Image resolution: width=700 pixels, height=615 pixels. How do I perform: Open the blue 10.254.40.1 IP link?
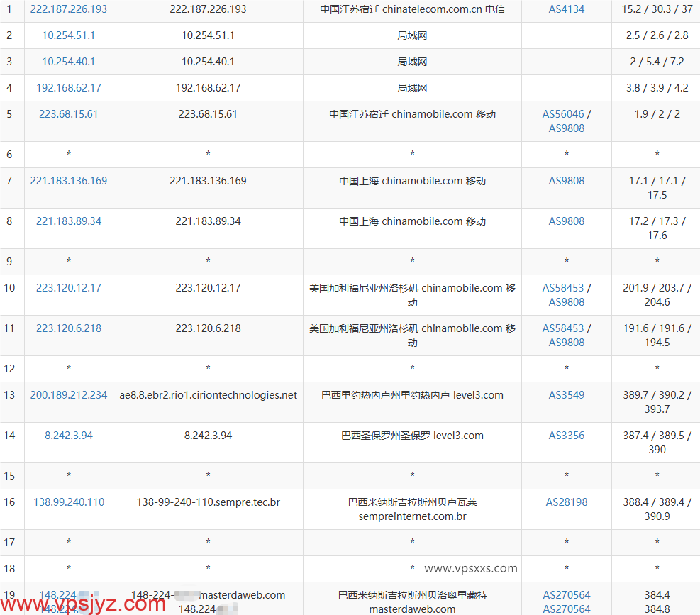pos(69,62)
